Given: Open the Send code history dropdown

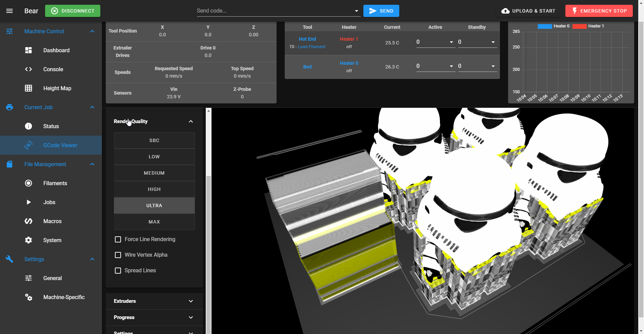Looking at the screenshot, I should pos(356,11).
